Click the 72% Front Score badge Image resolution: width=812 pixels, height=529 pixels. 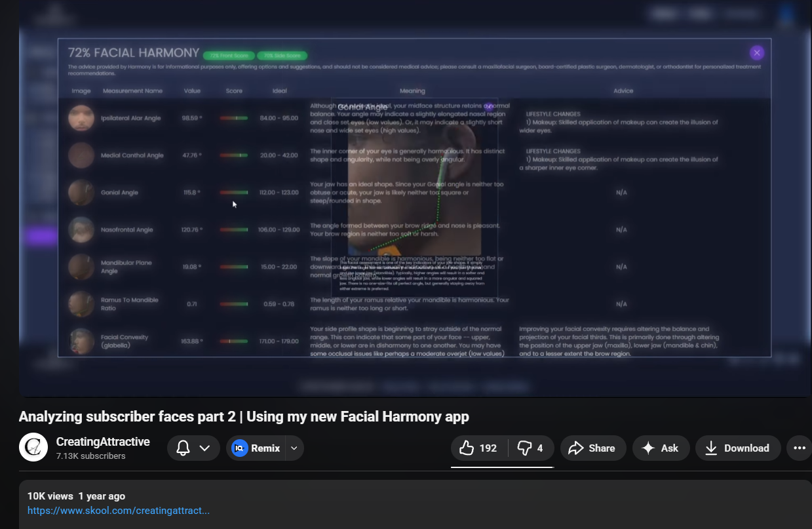[228, 56]
